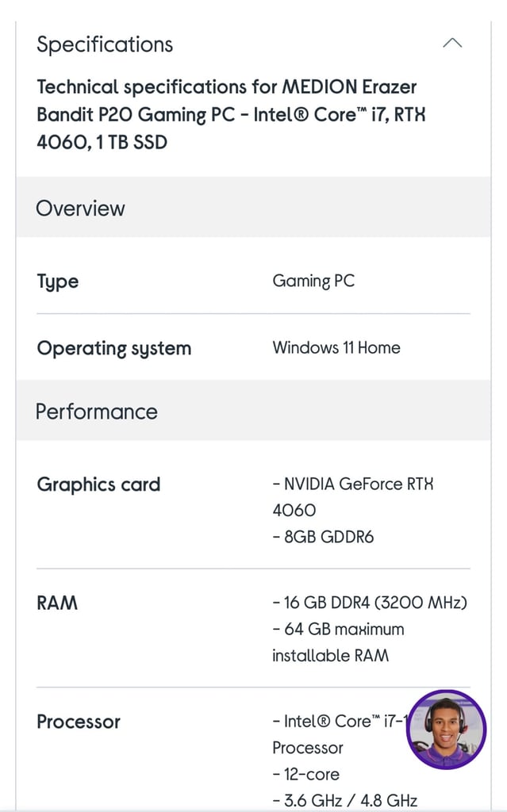Click the 16 GB DDR4 entry
Viewport: 507px width, 812px height.
click(370, 603)
